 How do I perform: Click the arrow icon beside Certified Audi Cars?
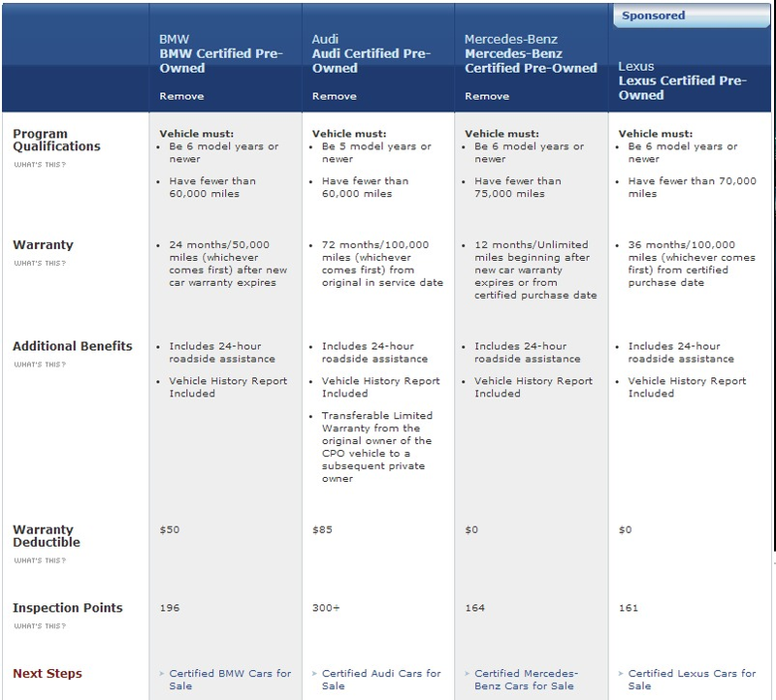(x=314, y=673)
